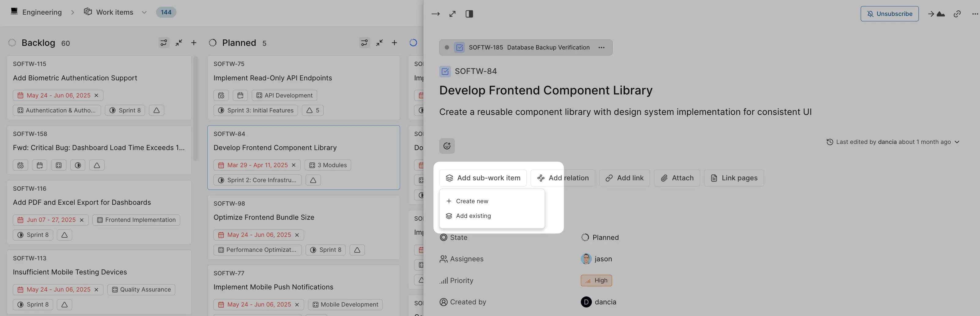Click the Backlog column scrollbar

click(195, 108)
